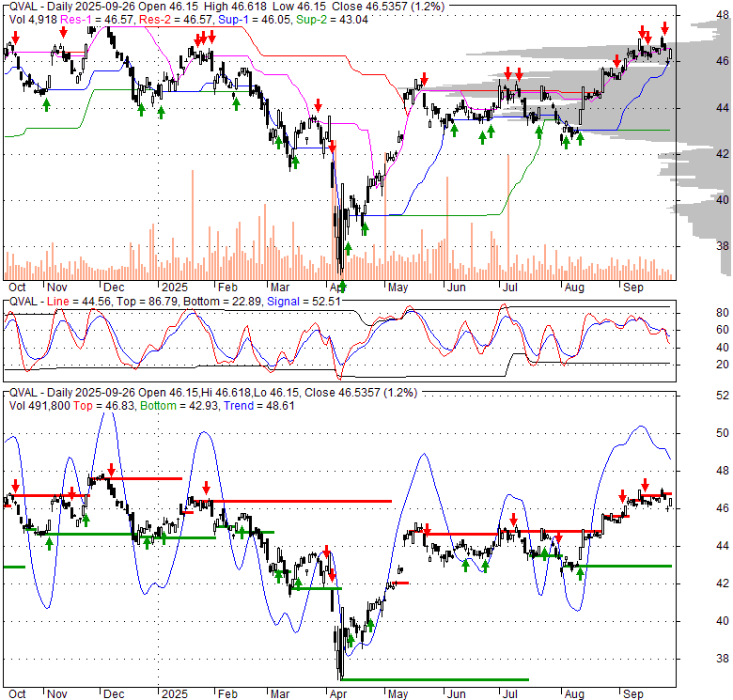
Task: Click 'Nov' on the first chart's date axis
Action: point(57,288)
